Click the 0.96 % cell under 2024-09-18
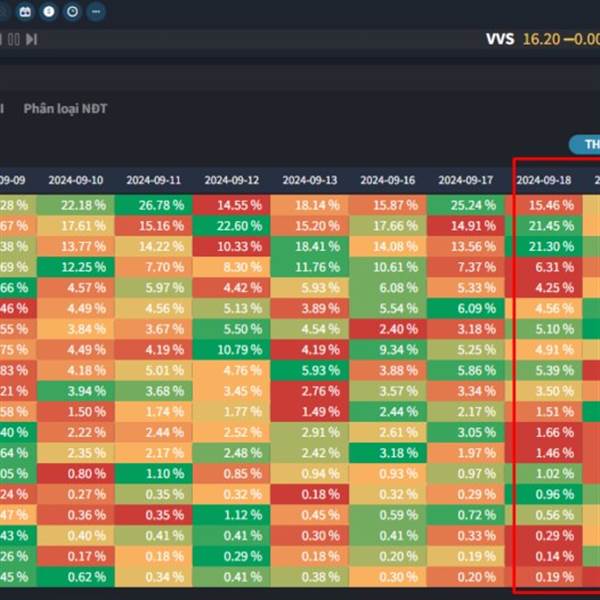The image size is (600, 600). (x=544, y=494)
